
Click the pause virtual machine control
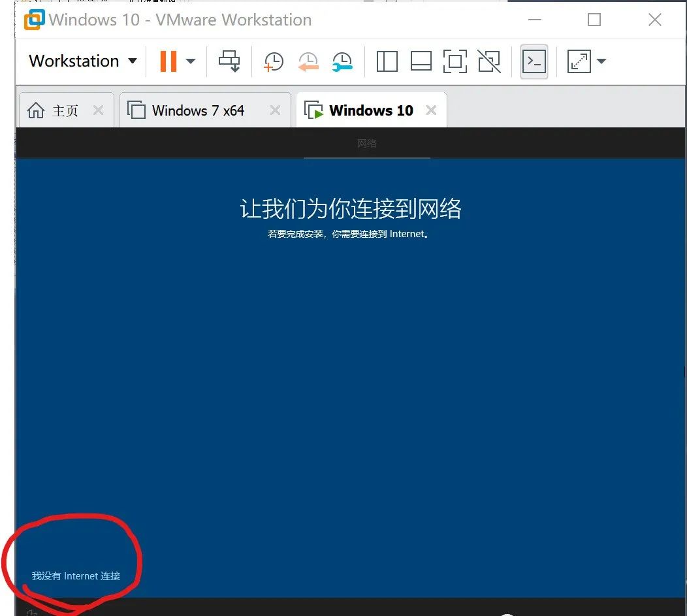pyautogui.click(x=168, y=61)
